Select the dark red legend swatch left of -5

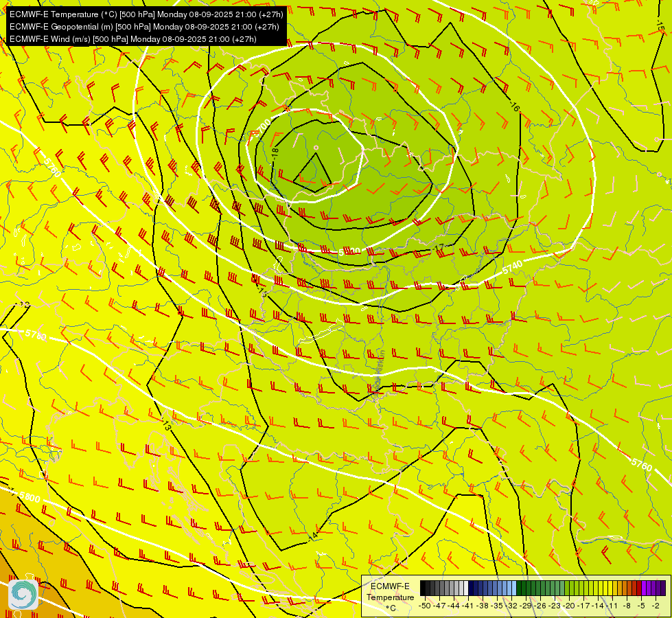click(639, 588)
